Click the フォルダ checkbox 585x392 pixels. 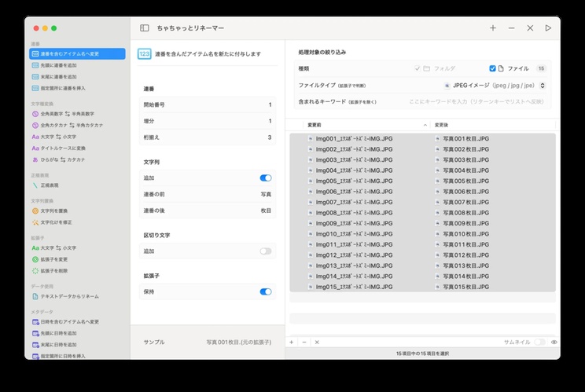[x=417, y=68]
